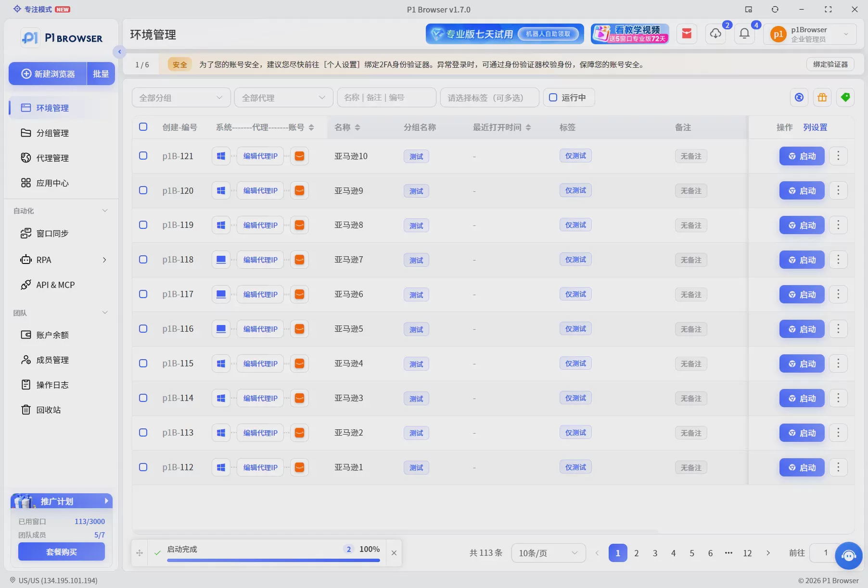Collapse the sidebar with the arrow handle
Viewport: 868px width, 588px height.
(x=119, y=51)
